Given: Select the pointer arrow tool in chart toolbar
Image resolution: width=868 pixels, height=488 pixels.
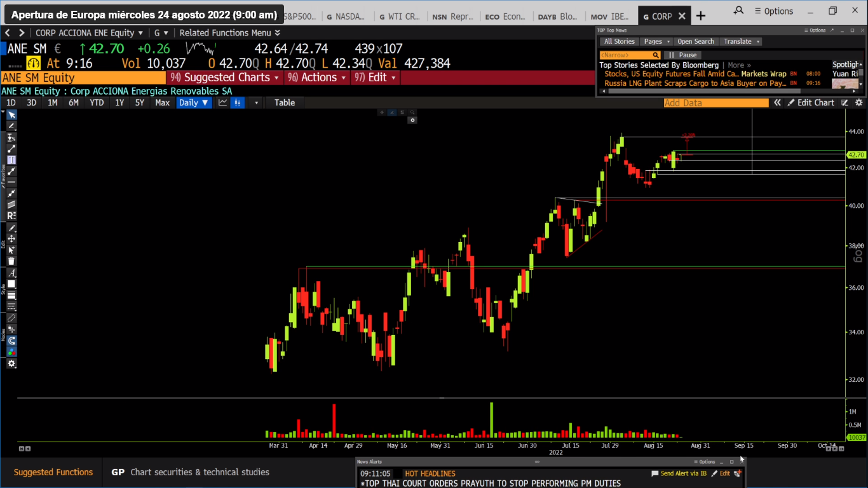Looking at the screenshot, I should [x=11, y=115].
